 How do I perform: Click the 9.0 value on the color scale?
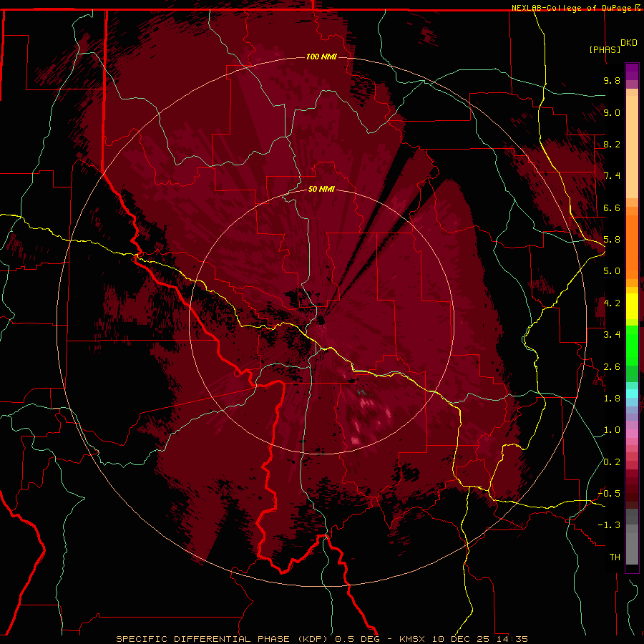pos(612,112)
